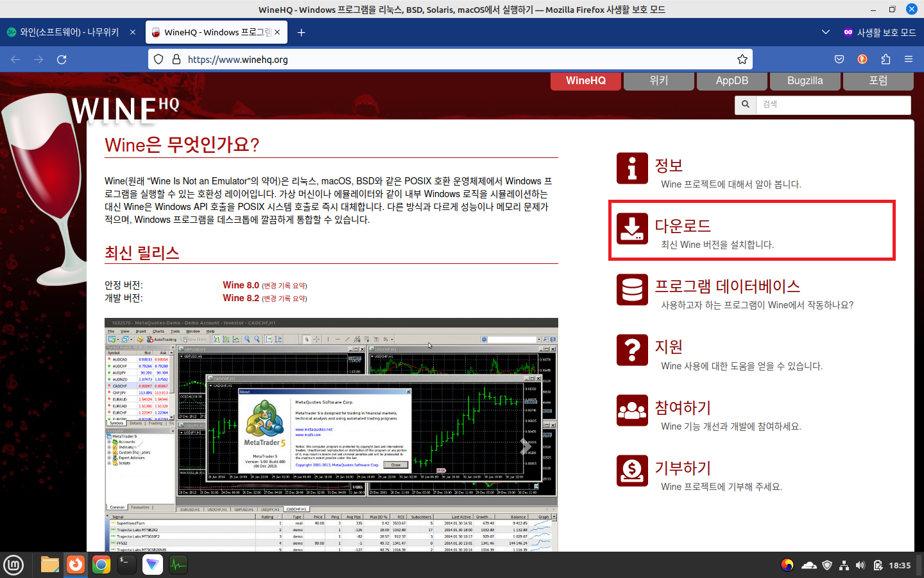The image size is (924, 578).
Task: Click the WineHQ logo text
Action: click(x=125, y=110)
